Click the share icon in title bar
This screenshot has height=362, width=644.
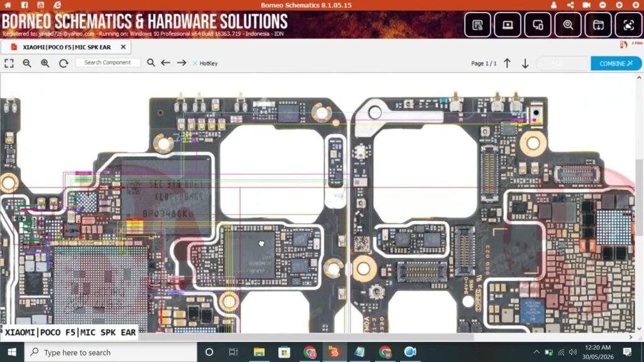pos(570,5)
